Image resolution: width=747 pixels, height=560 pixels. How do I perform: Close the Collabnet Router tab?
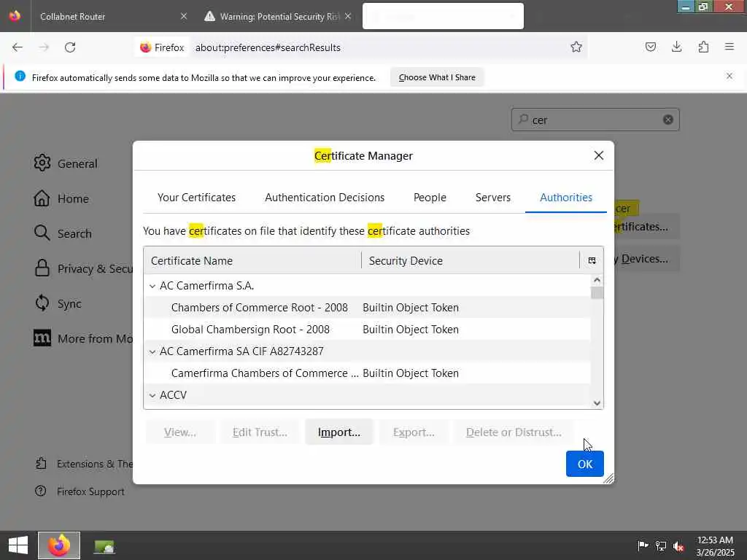[184, 16]
